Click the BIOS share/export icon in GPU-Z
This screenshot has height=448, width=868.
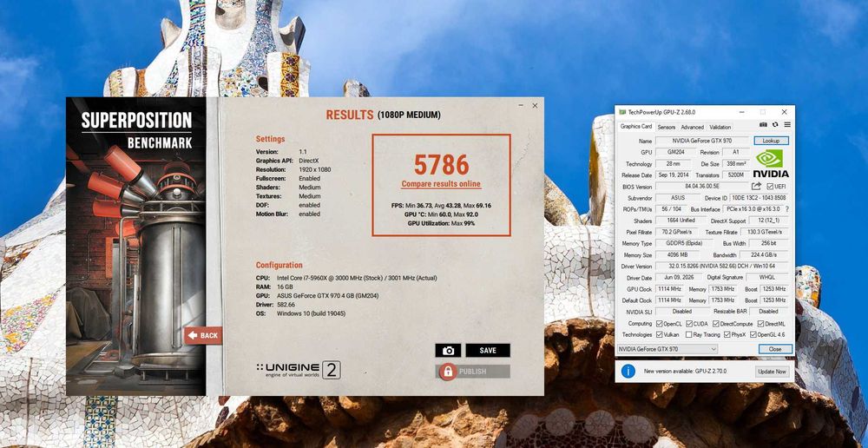[x=756, y=186]
